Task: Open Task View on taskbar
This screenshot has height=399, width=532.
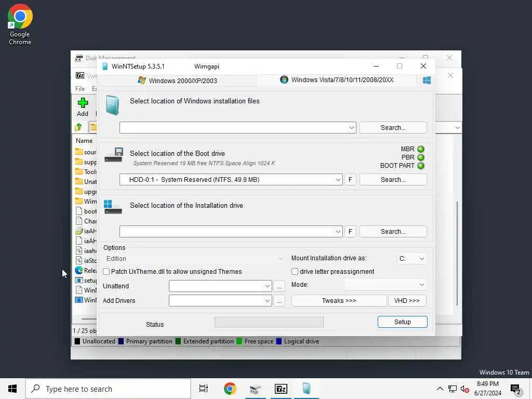Action: (x=204, y=389)
